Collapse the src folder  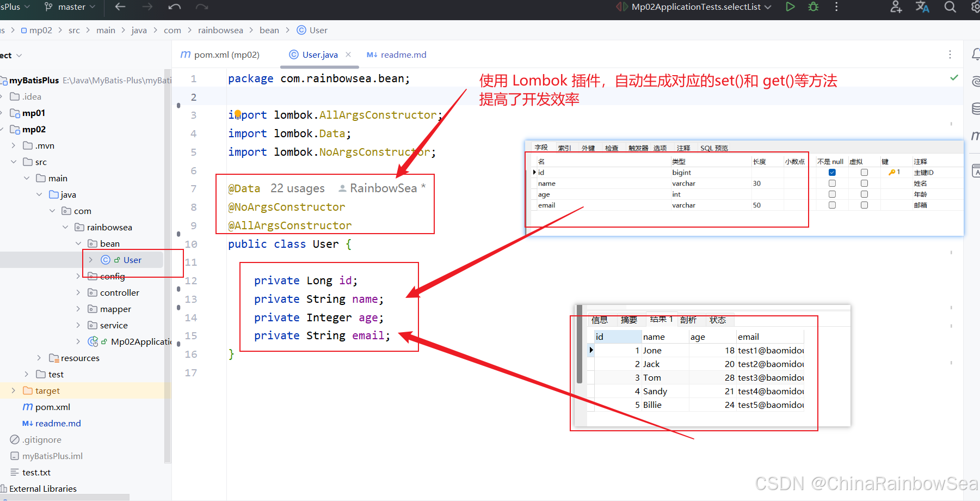tap(14, 162)
